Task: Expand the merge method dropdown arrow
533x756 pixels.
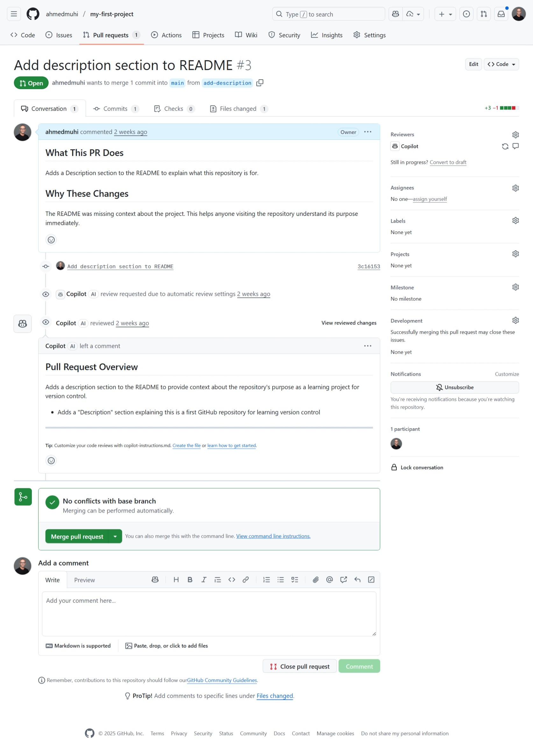Action: coord(115,536)
